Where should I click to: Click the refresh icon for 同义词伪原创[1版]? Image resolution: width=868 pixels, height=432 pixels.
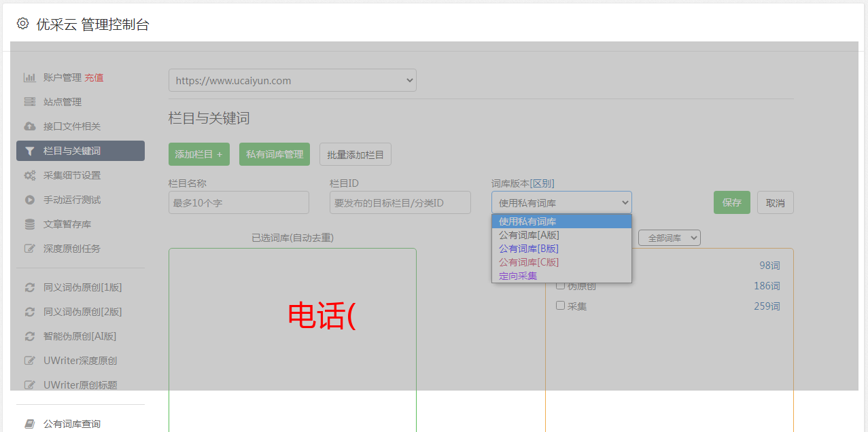pos(29,287)
